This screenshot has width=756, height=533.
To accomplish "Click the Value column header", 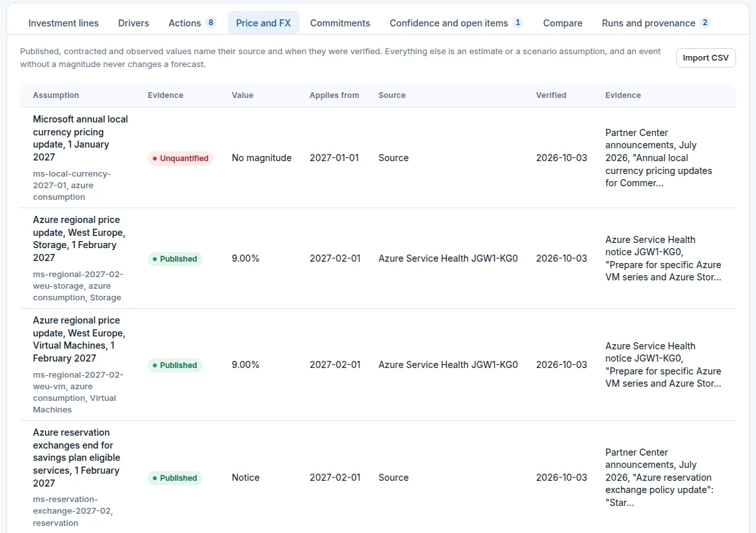I will [x=243, y=95].
